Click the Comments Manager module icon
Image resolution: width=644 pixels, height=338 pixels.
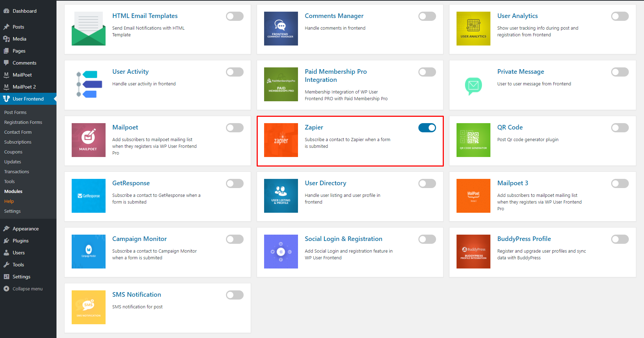tap(281, 29)
